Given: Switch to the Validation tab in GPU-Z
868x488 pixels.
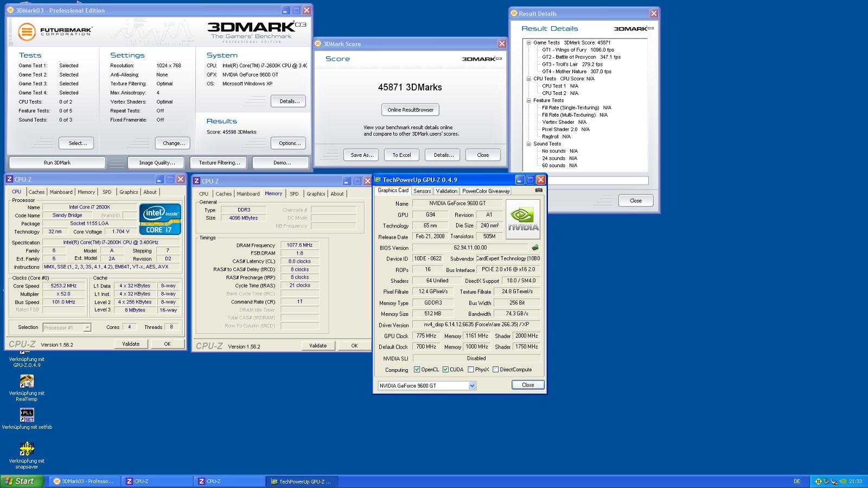Looking at the screenshot, I should (446, 191).
